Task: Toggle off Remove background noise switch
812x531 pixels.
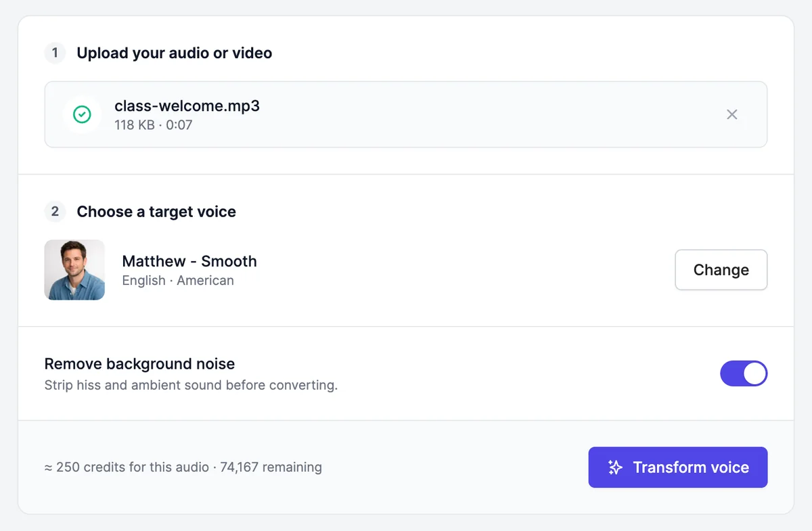Action: (744, 373)
